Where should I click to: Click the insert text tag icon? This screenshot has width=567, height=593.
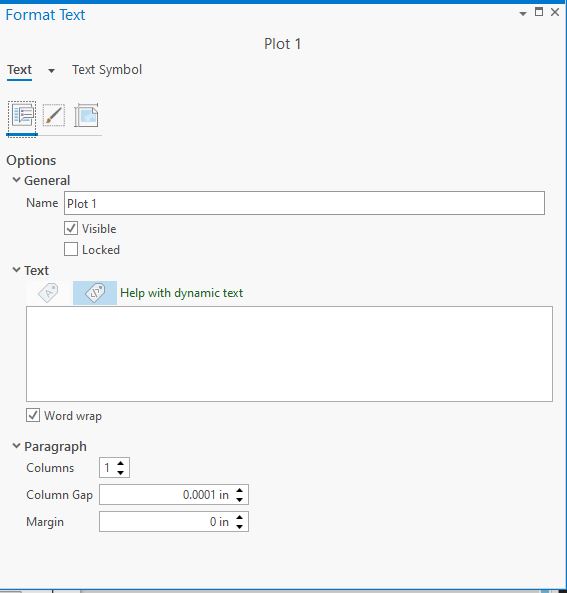pyautogui.click(x=48, y=293)
